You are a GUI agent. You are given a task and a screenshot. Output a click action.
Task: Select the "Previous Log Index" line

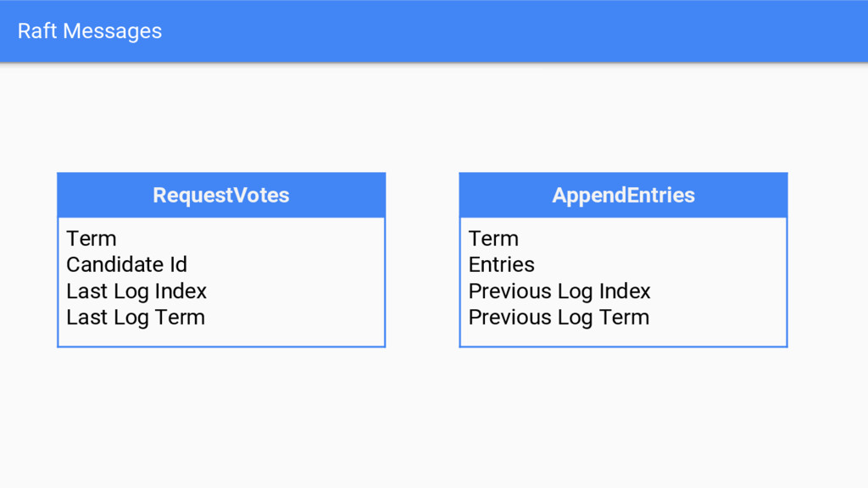click(x=559, y=291)
